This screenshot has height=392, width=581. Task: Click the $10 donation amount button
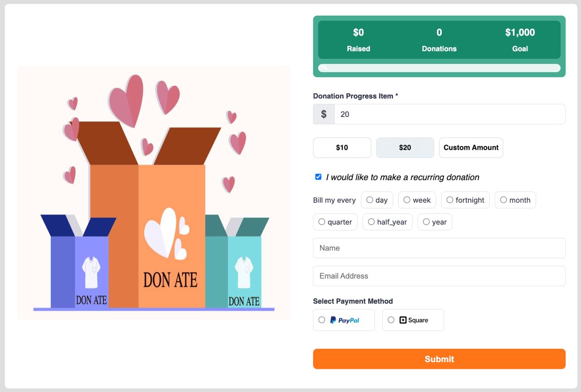tap(342, 147)
